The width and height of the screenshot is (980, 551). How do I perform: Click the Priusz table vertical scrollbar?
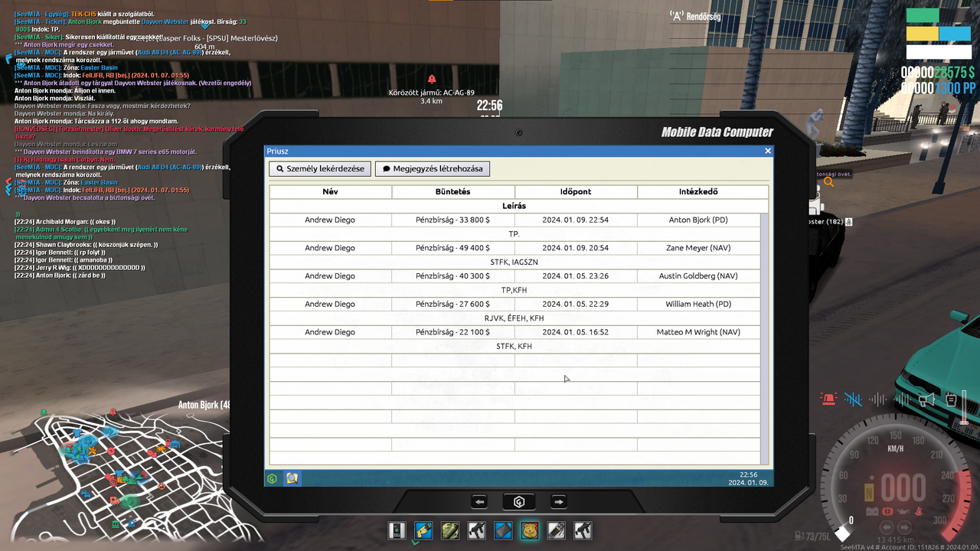click(764, 339)
